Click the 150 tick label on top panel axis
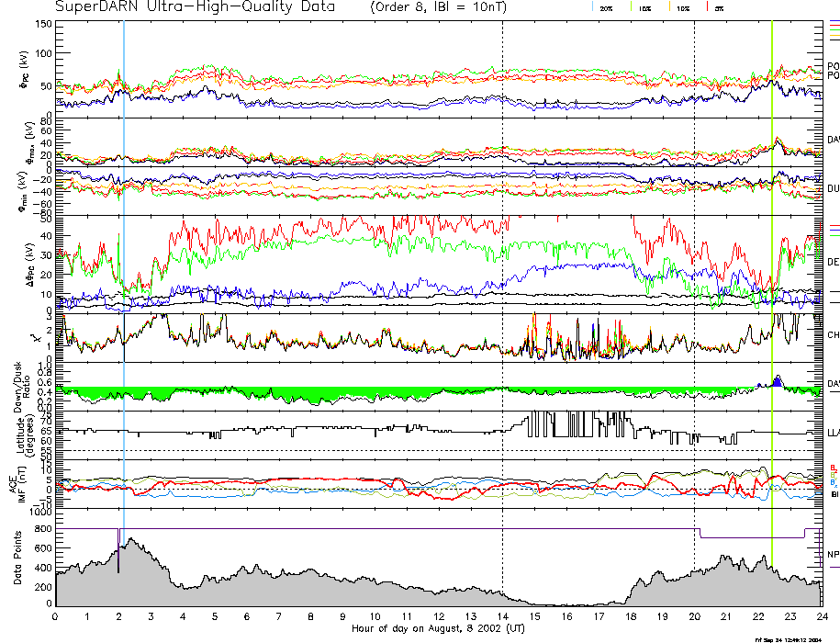 click(43, 24)
